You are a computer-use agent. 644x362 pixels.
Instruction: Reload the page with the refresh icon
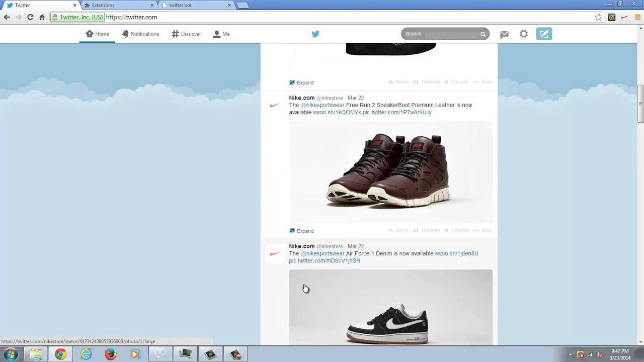30,17
